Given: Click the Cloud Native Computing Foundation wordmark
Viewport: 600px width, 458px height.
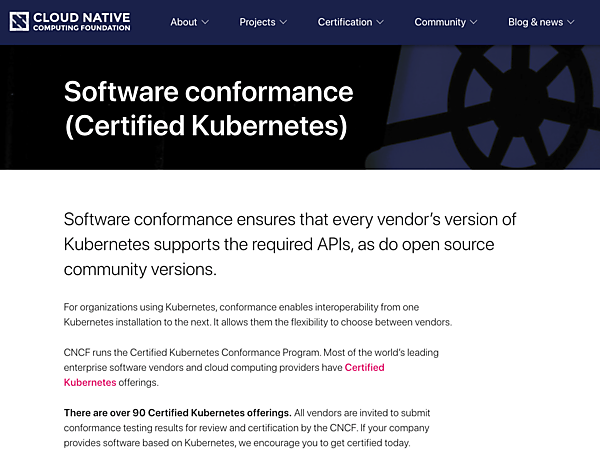Looking at the screenshot, I should (81, 21).
